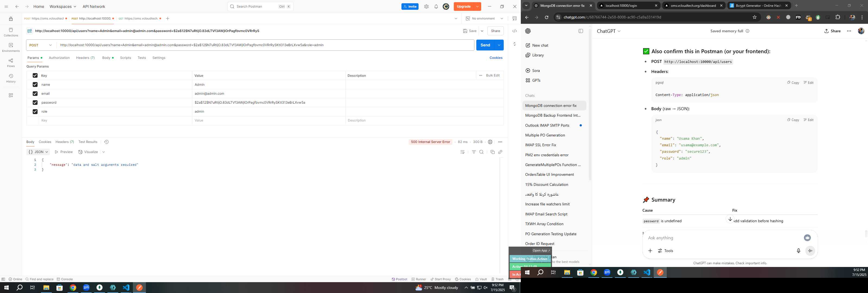Click the Invite button

[410, 7]
